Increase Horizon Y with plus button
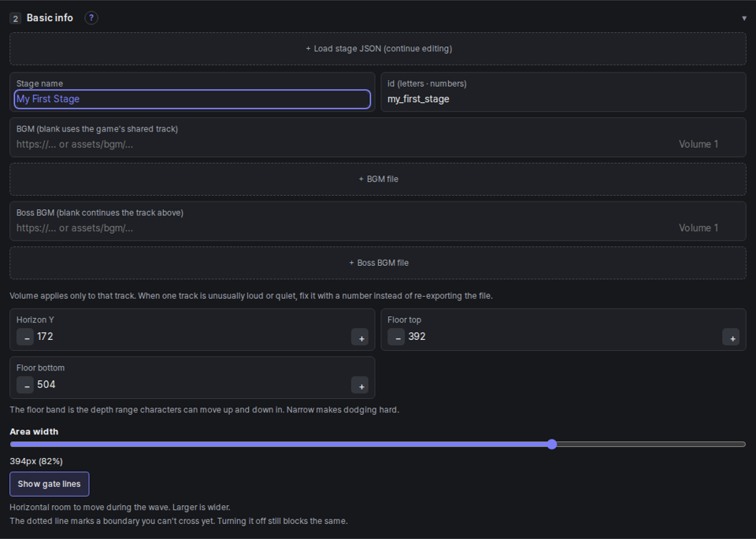 tap(360, 337)
